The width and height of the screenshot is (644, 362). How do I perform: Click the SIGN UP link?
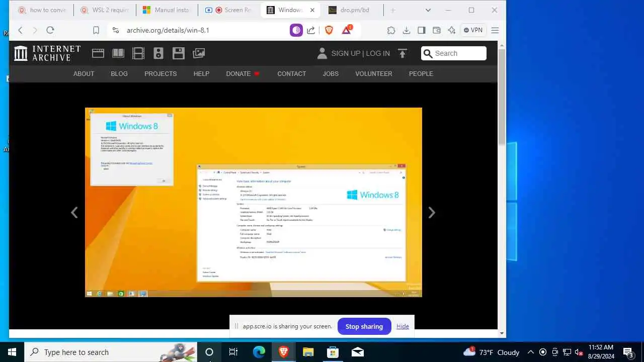[346, 53]
